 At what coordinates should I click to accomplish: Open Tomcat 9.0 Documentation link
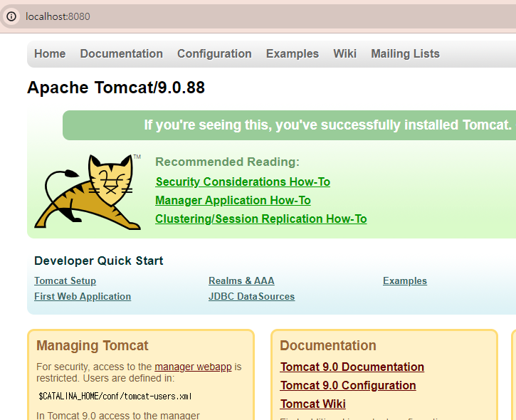click(x=352, y=367)
